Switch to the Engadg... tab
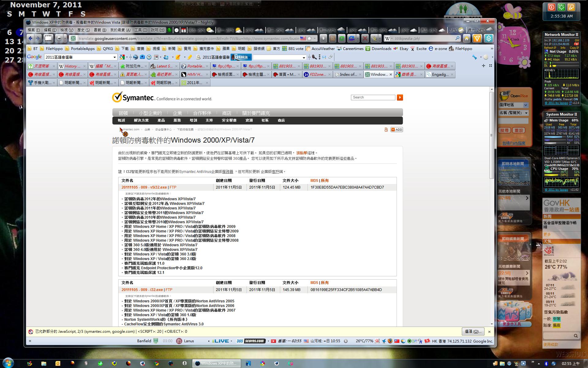Screen dimensions: 588x368 (x=440, y=74)
